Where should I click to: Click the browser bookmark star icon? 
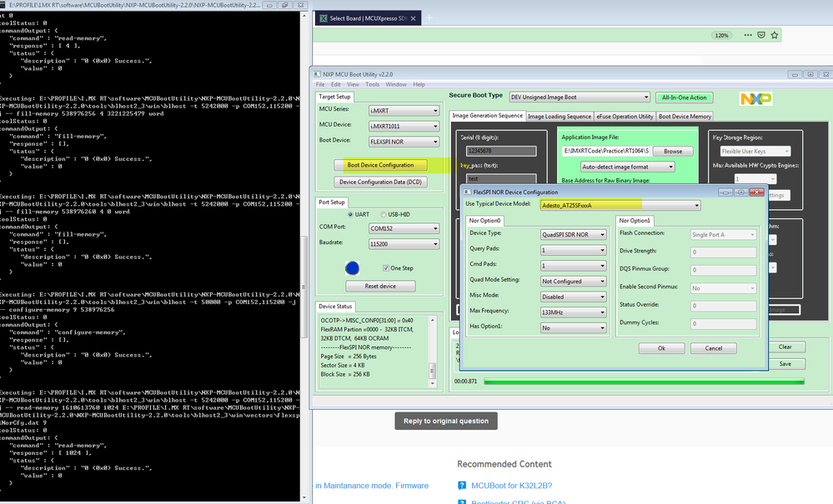(x=775, y=36)
